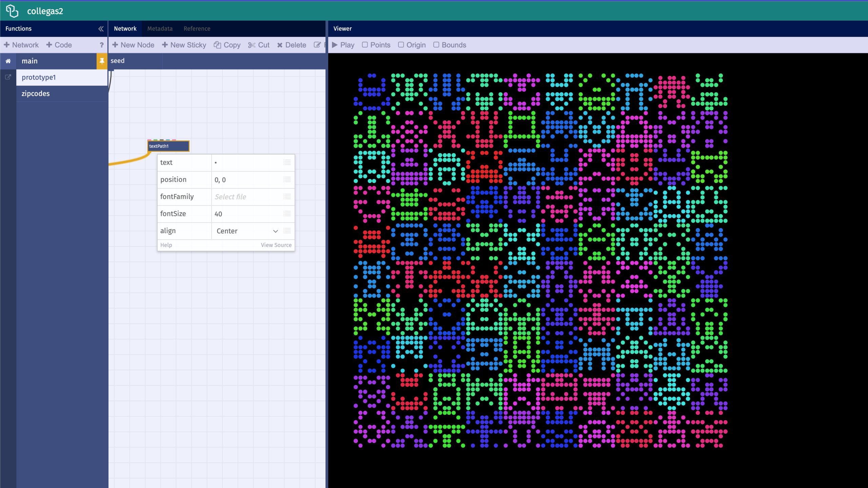
Task: Expand the fontFamily file selector
Action: 287,197
